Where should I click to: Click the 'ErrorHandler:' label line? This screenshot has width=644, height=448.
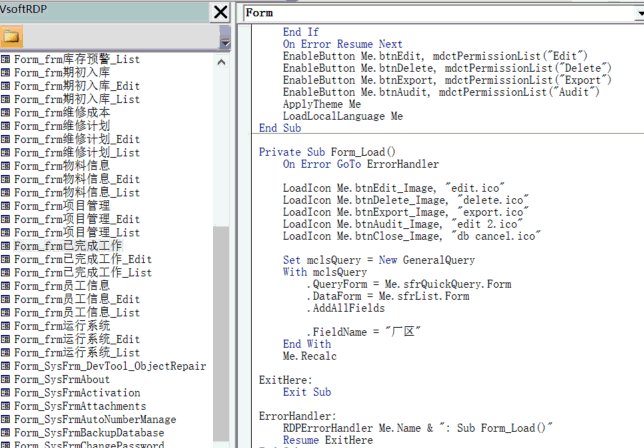click(297, 416)
